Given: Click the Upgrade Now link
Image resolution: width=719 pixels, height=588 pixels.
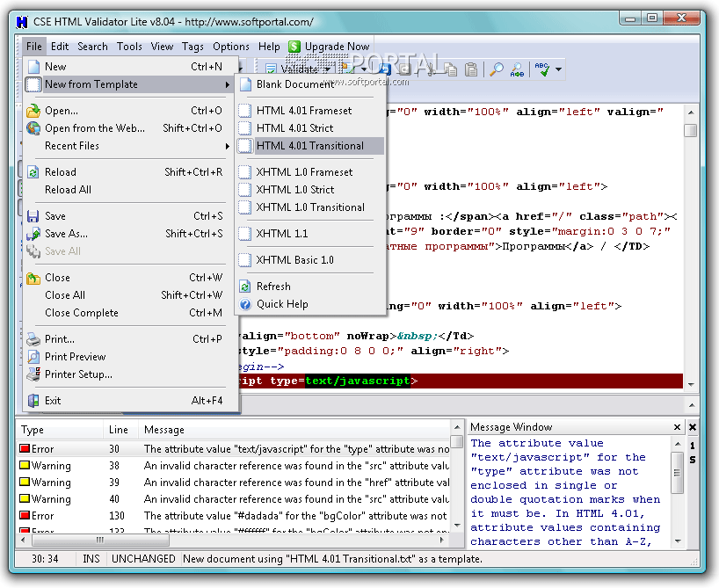Looking at the screenshot, I should point(337,47).
